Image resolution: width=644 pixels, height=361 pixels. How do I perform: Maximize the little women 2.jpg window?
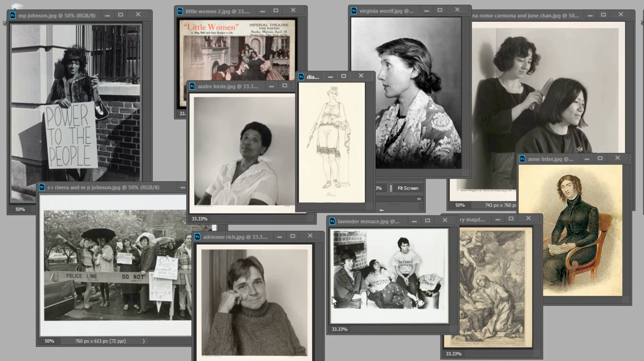coord(276,10)
